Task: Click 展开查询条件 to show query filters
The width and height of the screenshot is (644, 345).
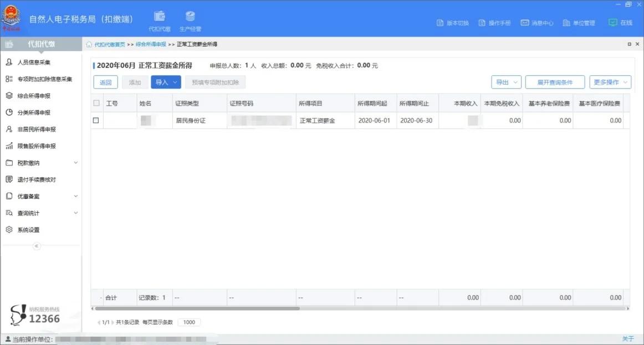Action: [x=555, y=82]
